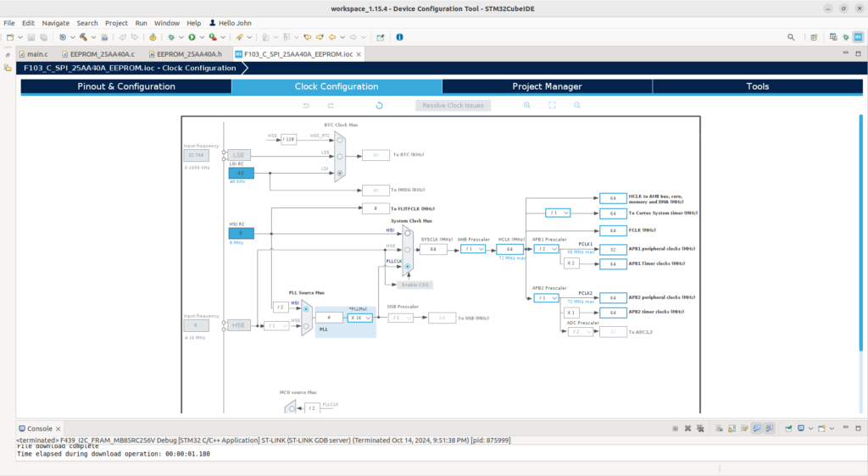
Task: Click the green bug Debug icon
Action: point(171,37)
